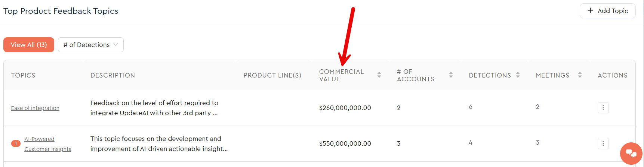Open the Ease of integration topic link
This screenshot has width=644, height=167.
pos(35,108)
